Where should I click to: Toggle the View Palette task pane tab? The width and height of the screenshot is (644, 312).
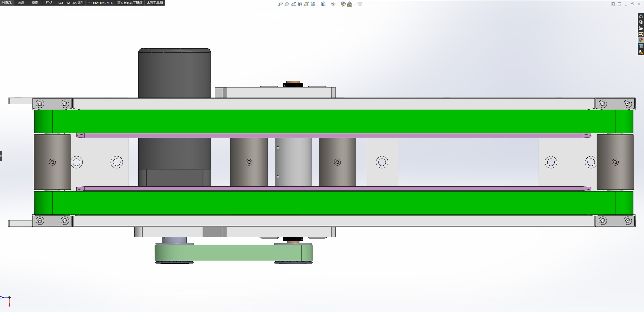coord(641,34)
